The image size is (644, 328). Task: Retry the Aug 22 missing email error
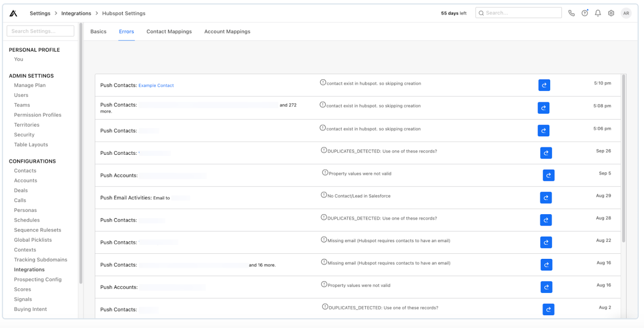(546, 242)
